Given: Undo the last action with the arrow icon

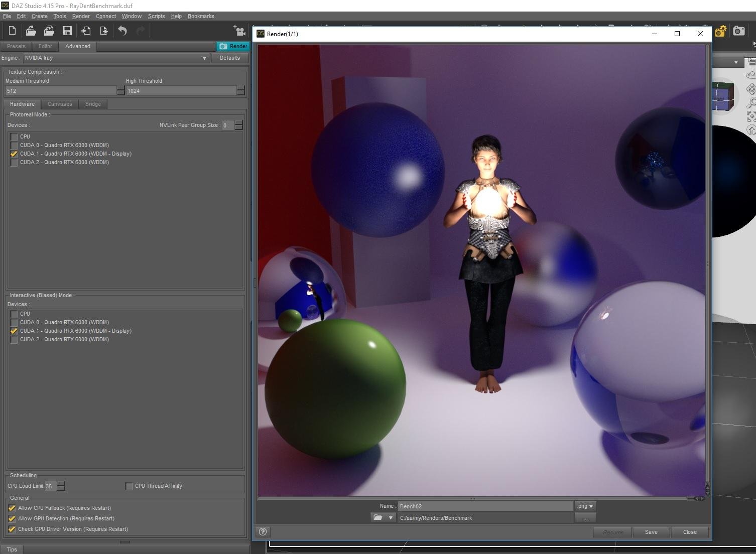Looking at the screenshot, I should 122,31.
